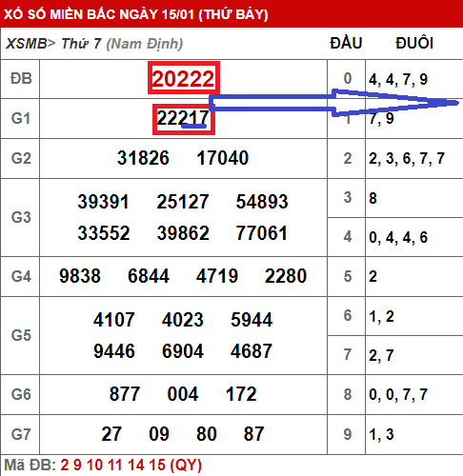Select G6 number 004
The height and width of the screenshot is (476, 463).
pos(183,394)
